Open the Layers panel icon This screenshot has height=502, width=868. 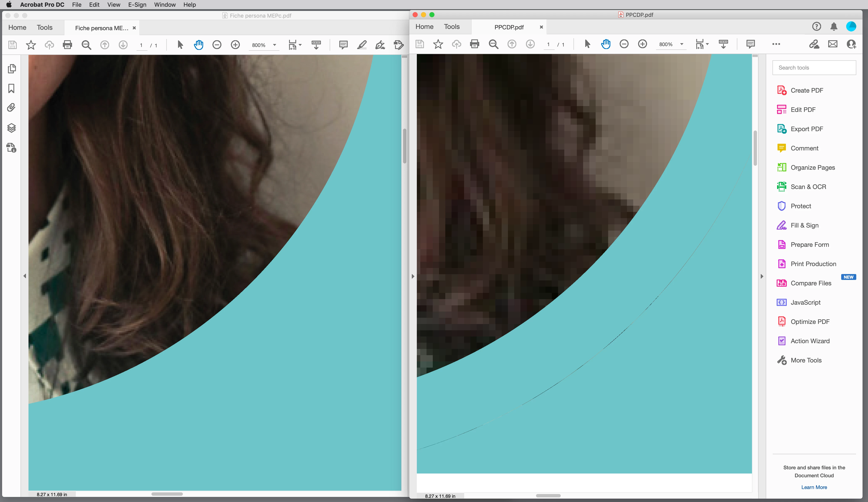pos(11,128)
